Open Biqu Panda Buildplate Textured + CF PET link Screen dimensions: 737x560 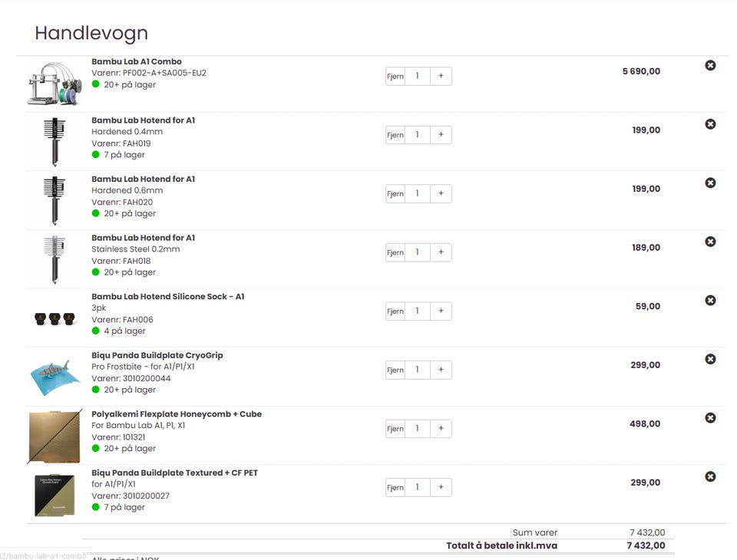[x=174, y=473]
